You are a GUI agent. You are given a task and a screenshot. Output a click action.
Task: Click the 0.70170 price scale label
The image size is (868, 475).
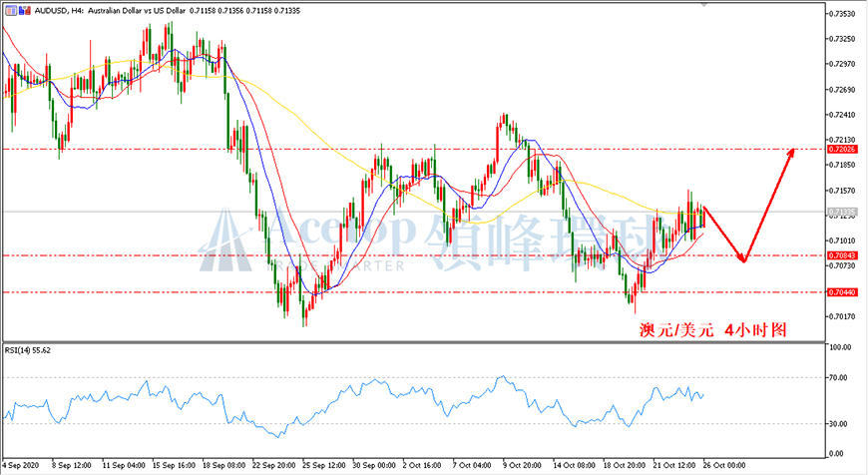coord(842,316)
